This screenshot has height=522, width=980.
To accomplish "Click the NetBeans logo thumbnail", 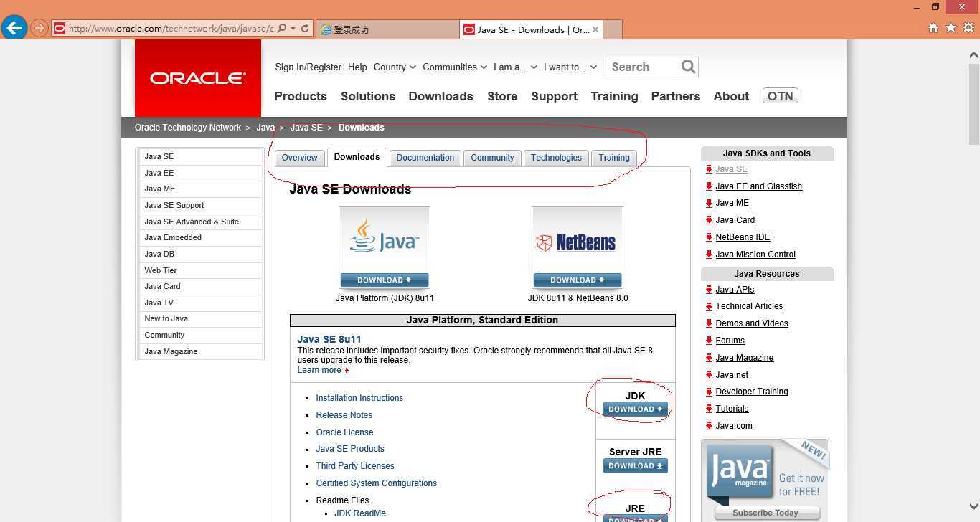I will 577,239.
